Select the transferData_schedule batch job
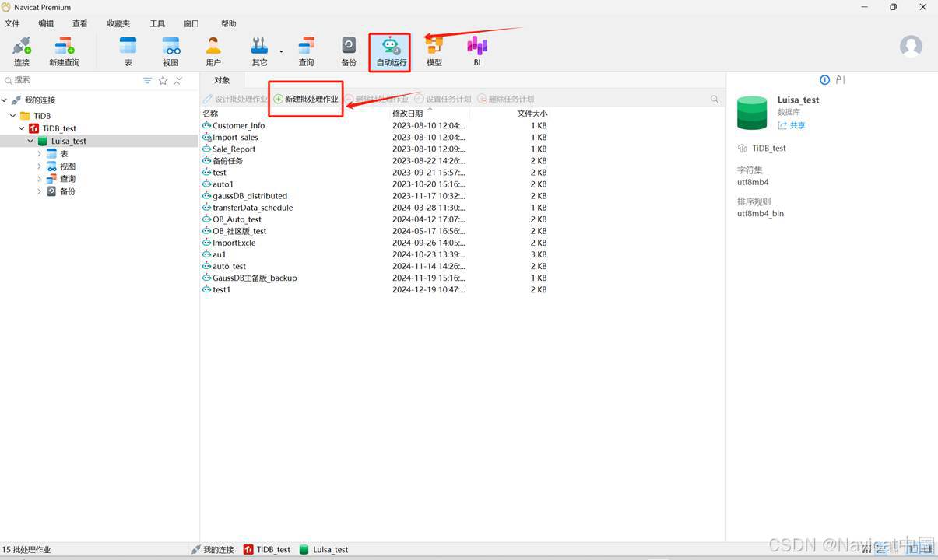 coord(253,208)
